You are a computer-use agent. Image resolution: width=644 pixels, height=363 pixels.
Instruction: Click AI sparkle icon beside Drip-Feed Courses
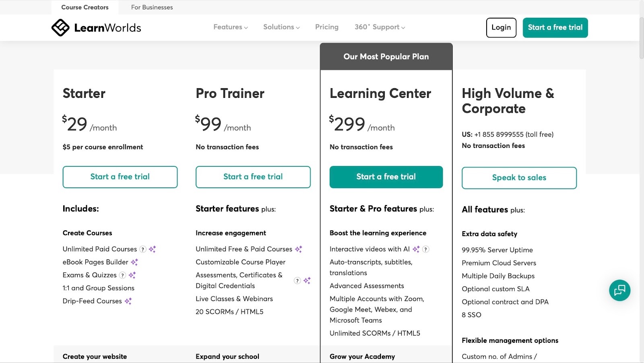pos(128,301)
